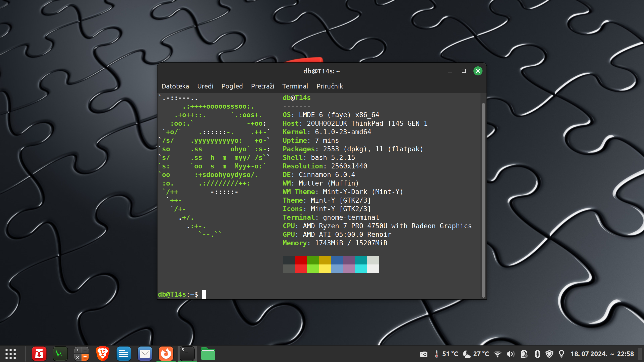The image size is (644, 362).
Task: Open the system monitor pulse icon
Action: [x=60, y=354]
